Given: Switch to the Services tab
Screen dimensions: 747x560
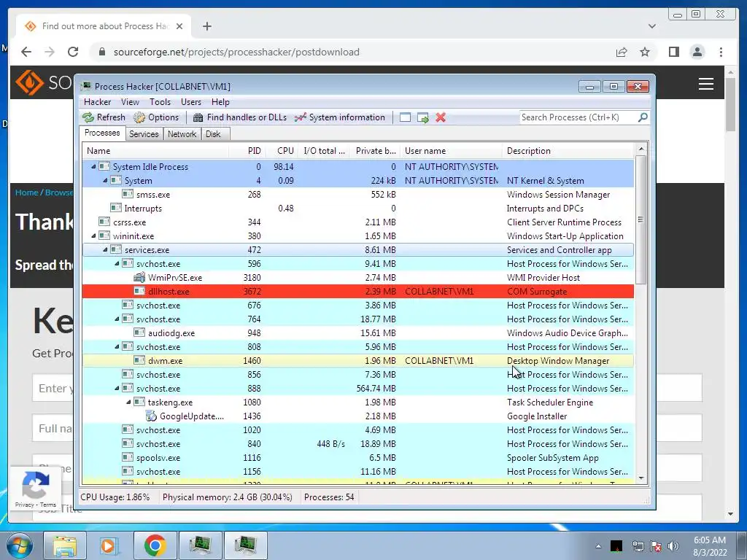Looking at the screenshot, I should pos(144,134).
